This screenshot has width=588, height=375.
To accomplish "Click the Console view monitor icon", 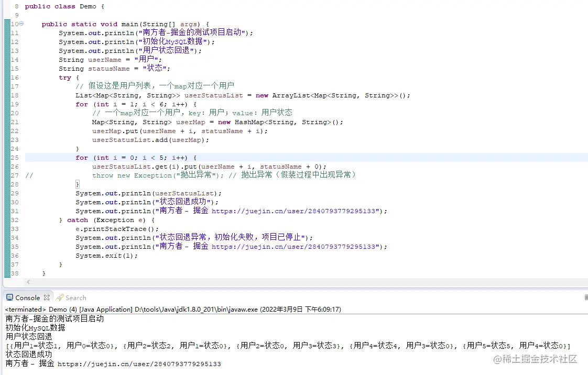I will (x=9, y=297).
